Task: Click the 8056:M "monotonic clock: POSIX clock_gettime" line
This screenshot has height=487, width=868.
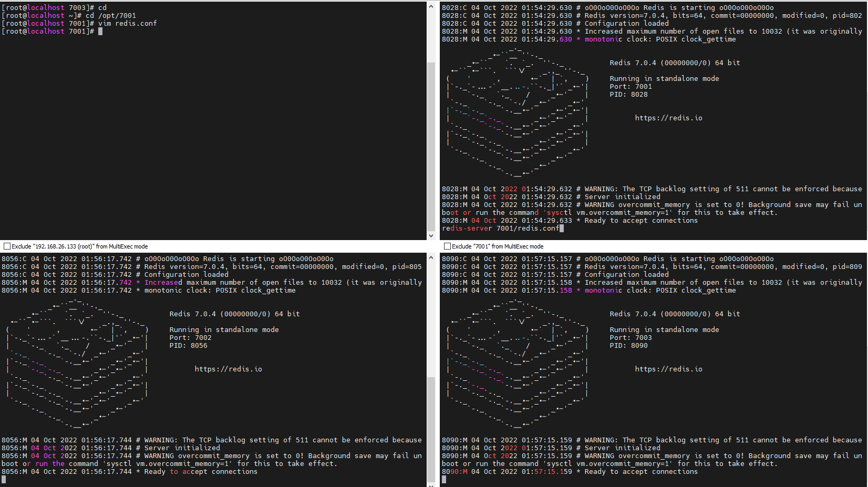Action: [148, 291]
